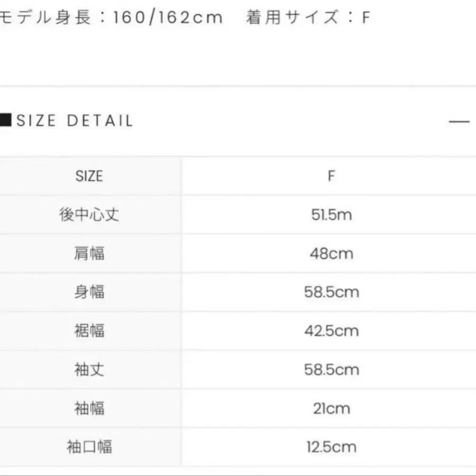Click the 51.5m measurement value
The width and height of the screenshot is (476, 476).
(x=331, y=215)
